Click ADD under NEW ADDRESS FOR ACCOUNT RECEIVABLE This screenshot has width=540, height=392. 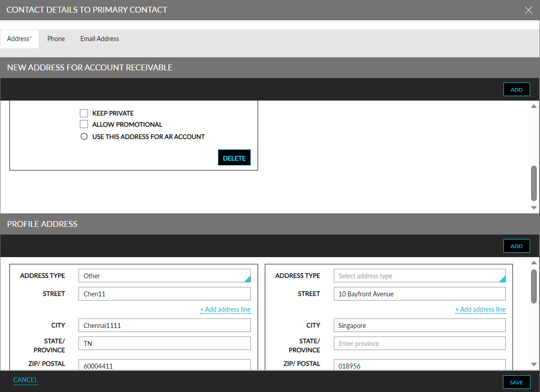[x=516, y=89]
